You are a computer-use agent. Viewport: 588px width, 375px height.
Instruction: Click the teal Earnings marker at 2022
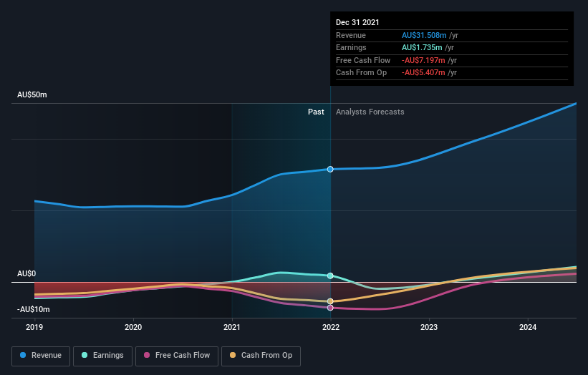330,276
